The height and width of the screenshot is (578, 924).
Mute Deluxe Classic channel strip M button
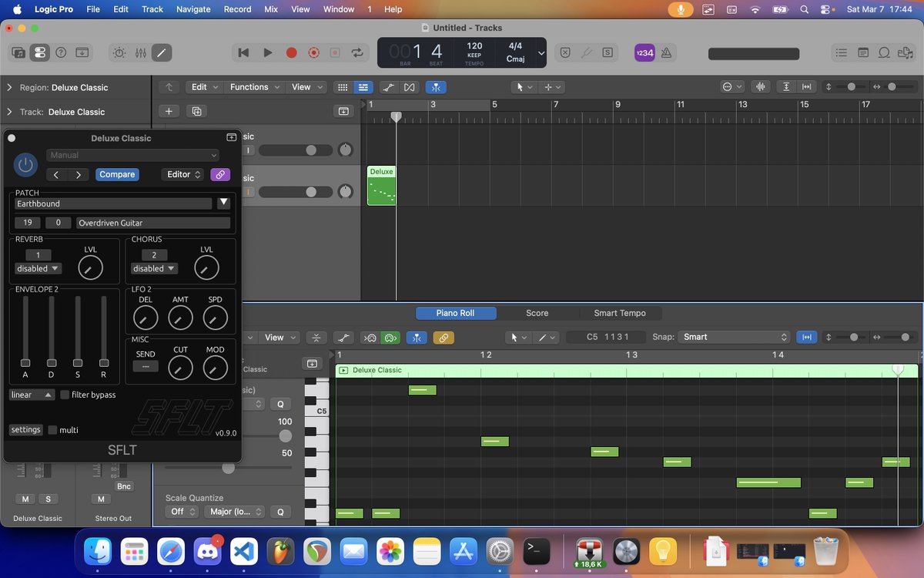point(25,499)
